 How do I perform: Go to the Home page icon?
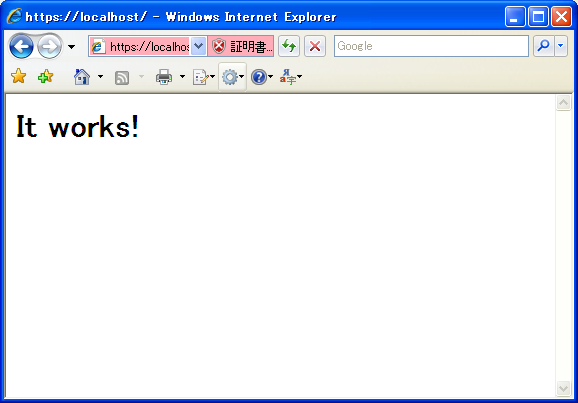tap(82, 77)
